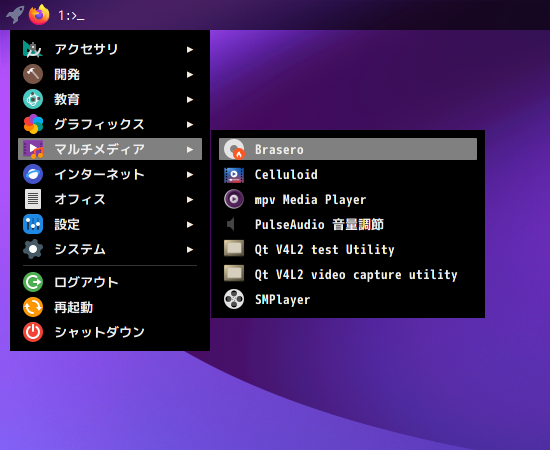Select the マルチメディア menu entry

(x=110, y=149)
